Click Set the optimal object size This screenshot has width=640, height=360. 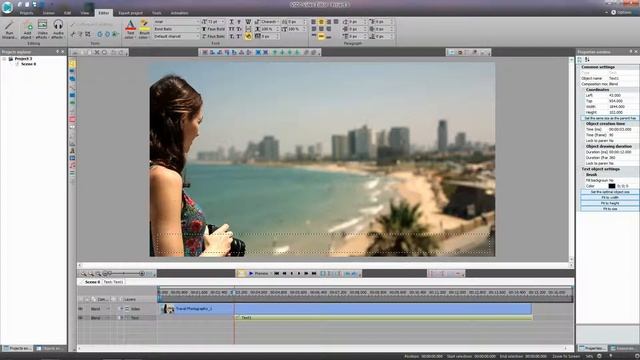(610, 192)
